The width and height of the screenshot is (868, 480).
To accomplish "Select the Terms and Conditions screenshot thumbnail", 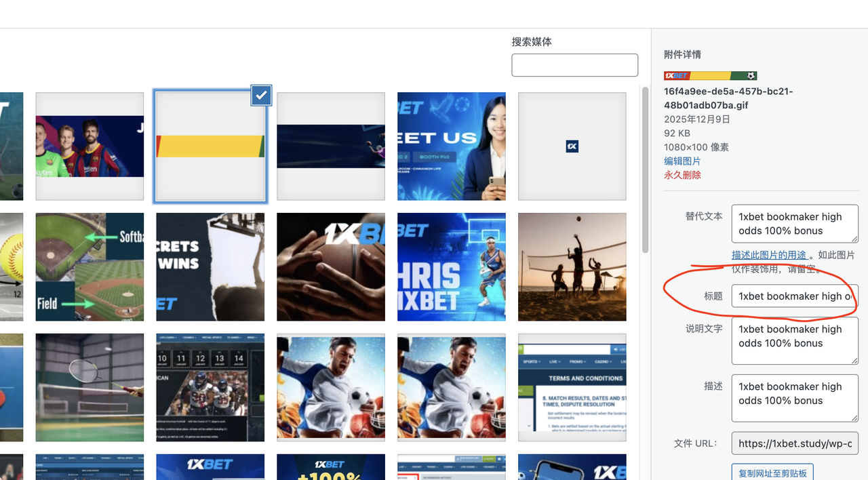I will (x=572, y=388).
